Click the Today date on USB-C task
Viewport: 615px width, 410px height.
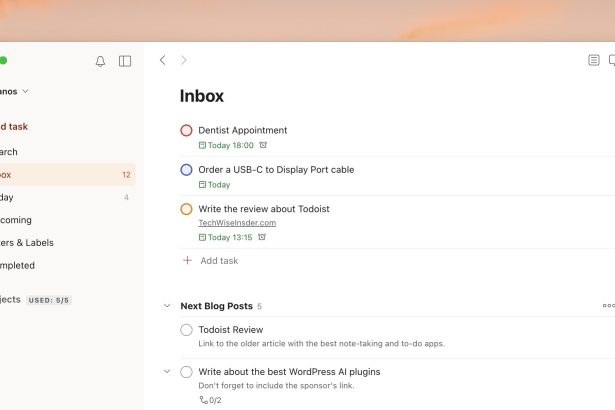pos(219,185)
